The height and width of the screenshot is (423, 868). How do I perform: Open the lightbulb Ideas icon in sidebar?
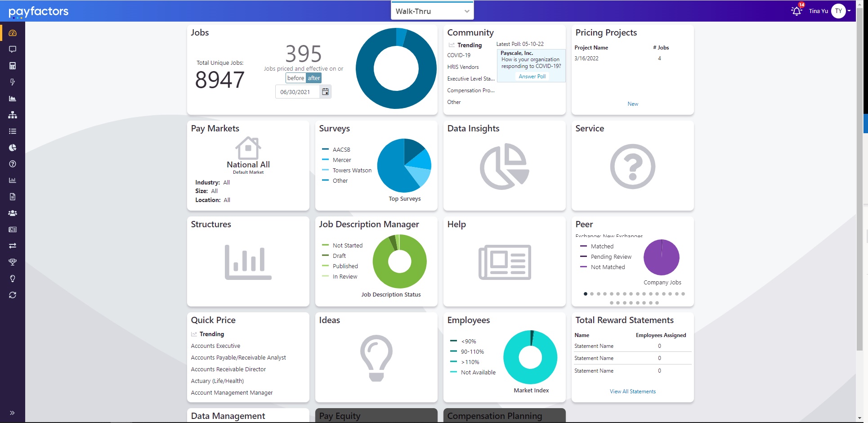click(x=13, y=278)
